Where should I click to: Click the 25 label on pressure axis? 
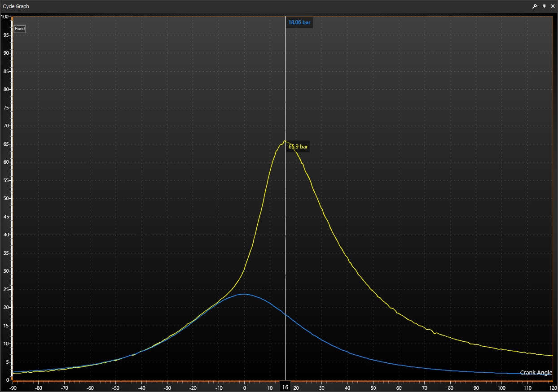point(6,289)
